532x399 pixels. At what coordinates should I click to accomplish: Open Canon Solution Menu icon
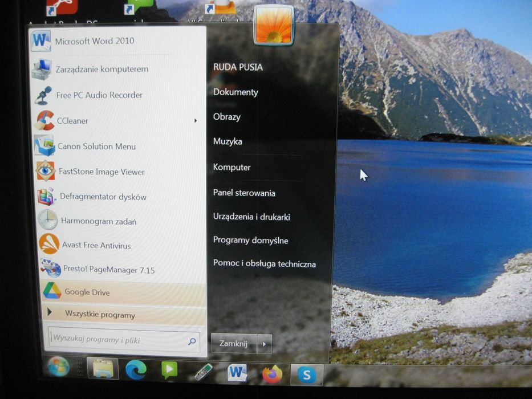click(45, 146)
